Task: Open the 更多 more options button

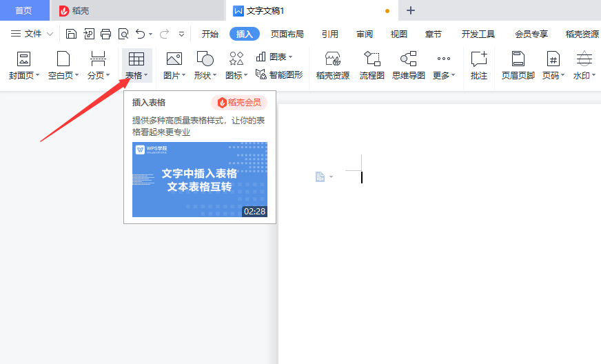Action: 444,65
